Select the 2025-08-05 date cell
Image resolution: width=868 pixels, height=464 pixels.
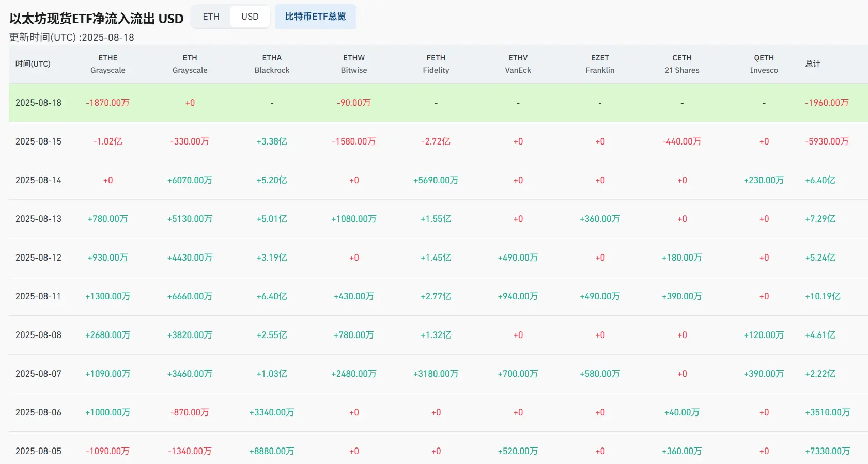(39, 451)
